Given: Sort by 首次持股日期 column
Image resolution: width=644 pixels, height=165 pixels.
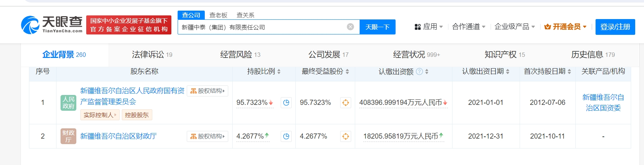Looking at the screenshot, I should click(x=569, y=71).
